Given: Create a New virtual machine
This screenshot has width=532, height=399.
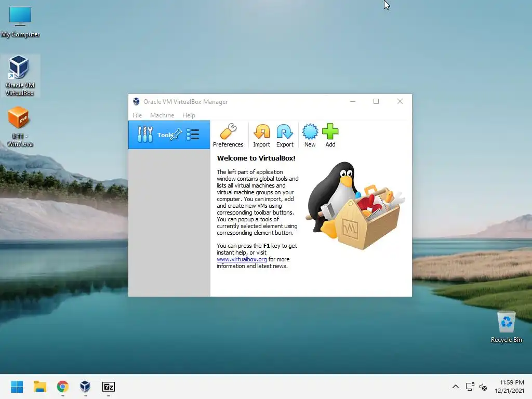Looking at the screenshot, I should (x=310, y=135).
